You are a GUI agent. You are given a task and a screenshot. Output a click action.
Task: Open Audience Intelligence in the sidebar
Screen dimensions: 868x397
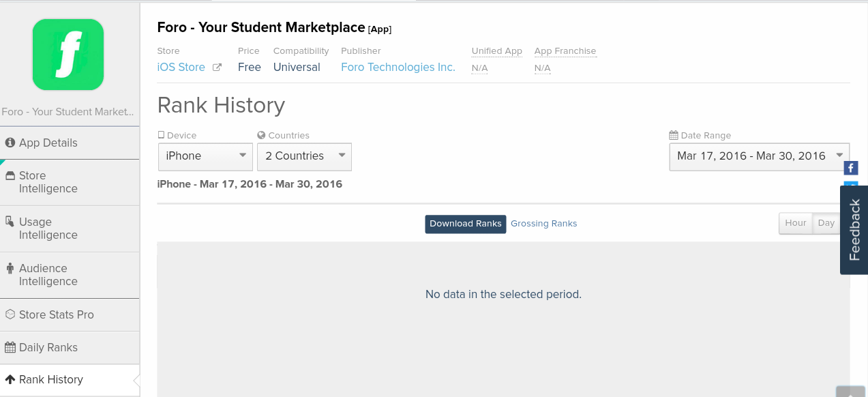(x=48, y=275)
